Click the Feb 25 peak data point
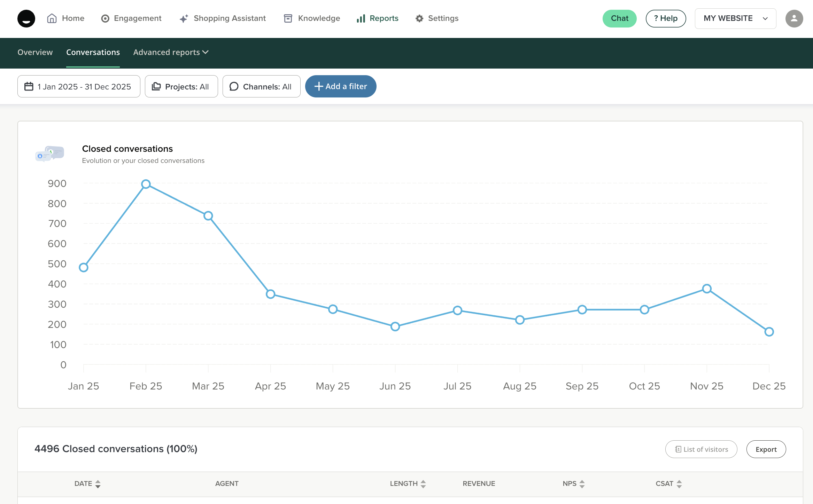This screenshot has height=504, width=813. point(146,184)
